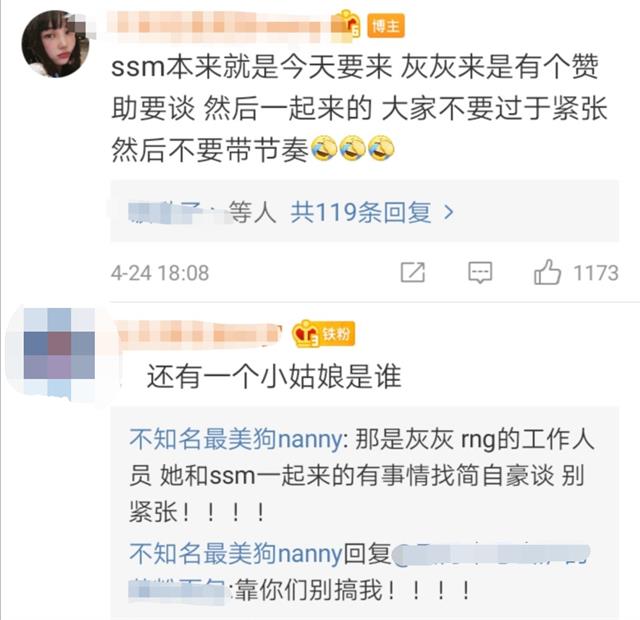The width and height of the screenshot is (640, 620).
Task: Tap the level 5 crown membership icon
Action: pyautogui.click(x=347, y=24)
